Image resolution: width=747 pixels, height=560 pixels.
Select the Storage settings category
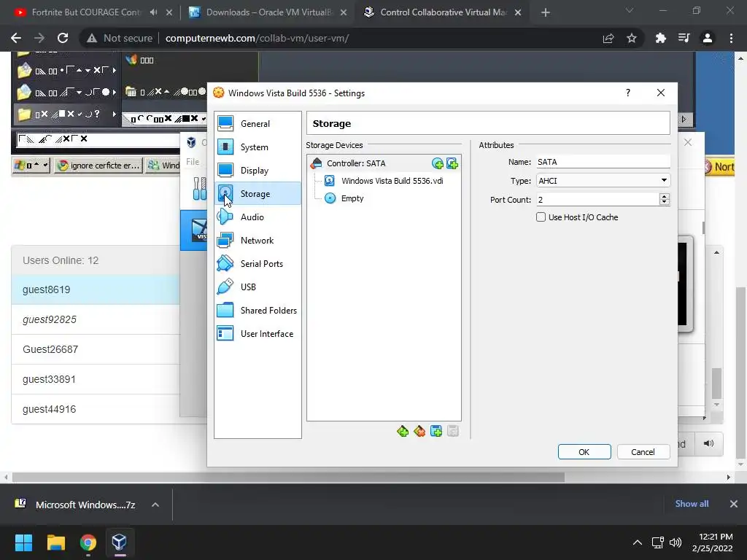258,194
